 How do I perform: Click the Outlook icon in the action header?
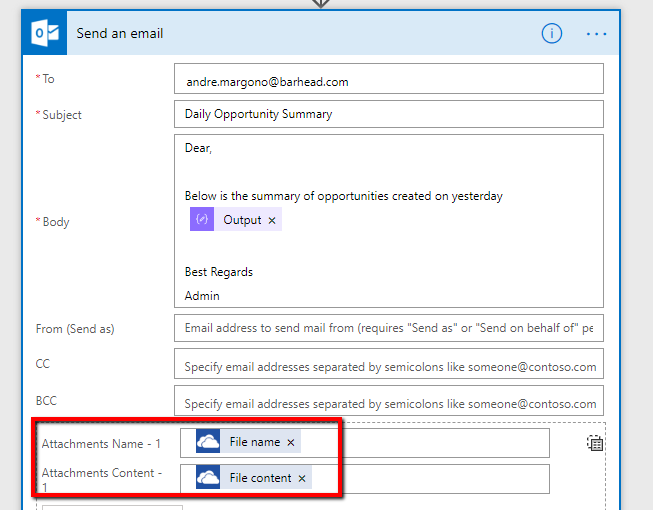click(x=46, y=33)
